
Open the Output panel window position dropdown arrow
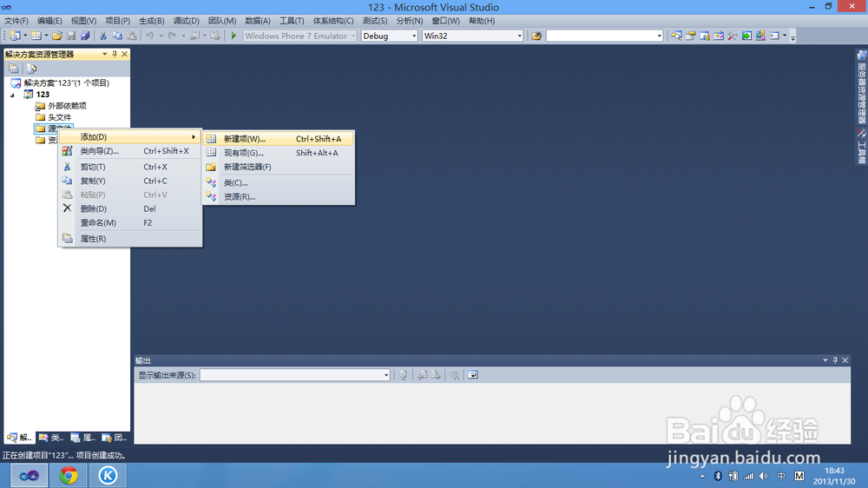point(825,360)
